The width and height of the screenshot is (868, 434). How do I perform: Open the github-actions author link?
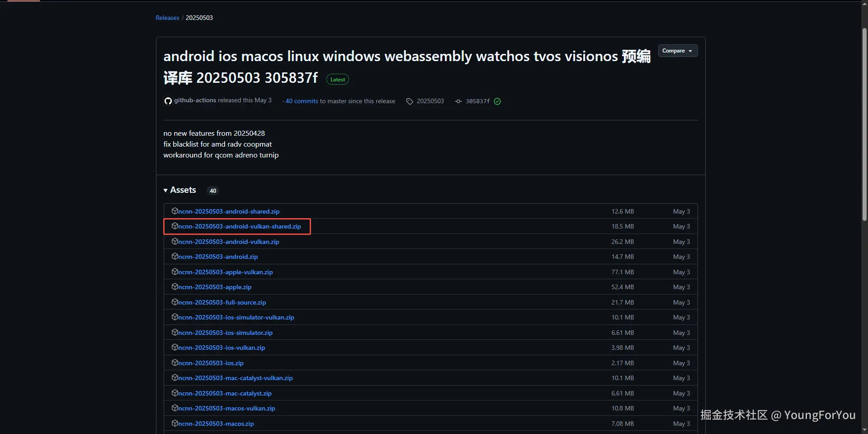pos(195,100)
